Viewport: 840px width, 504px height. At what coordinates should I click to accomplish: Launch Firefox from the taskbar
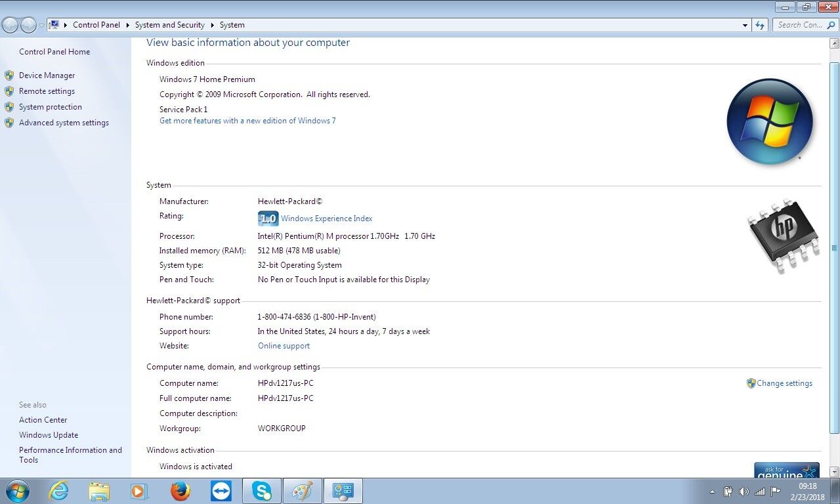(x=180, y=491)
